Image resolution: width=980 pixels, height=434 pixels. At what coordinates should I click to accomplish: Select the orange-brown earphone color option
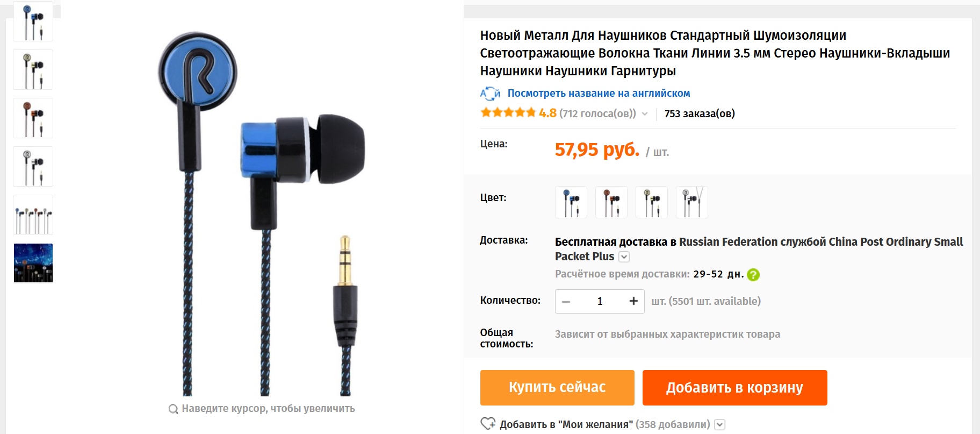[611, 202]
